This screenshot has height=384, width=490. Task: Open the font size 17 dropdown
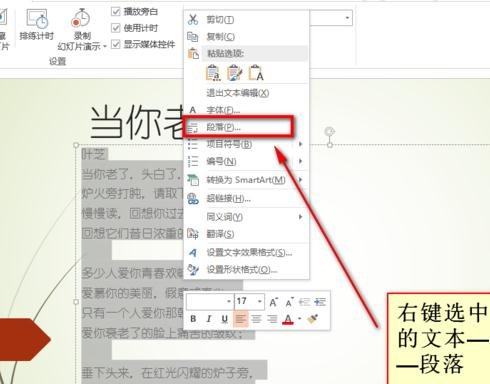pos(260,302)
